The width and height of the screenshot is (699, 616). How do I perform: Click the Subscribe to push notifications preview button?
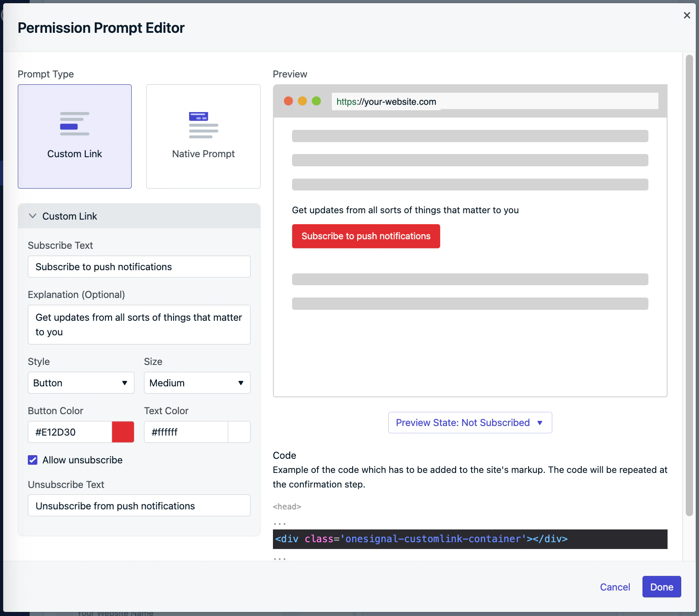(x=365, y=236)
